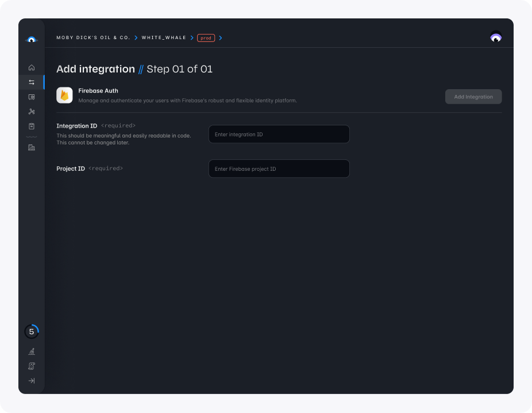The height and width of the screenshot is (413, 532).
Task: Open the user avatar menu
Action: 496,37
